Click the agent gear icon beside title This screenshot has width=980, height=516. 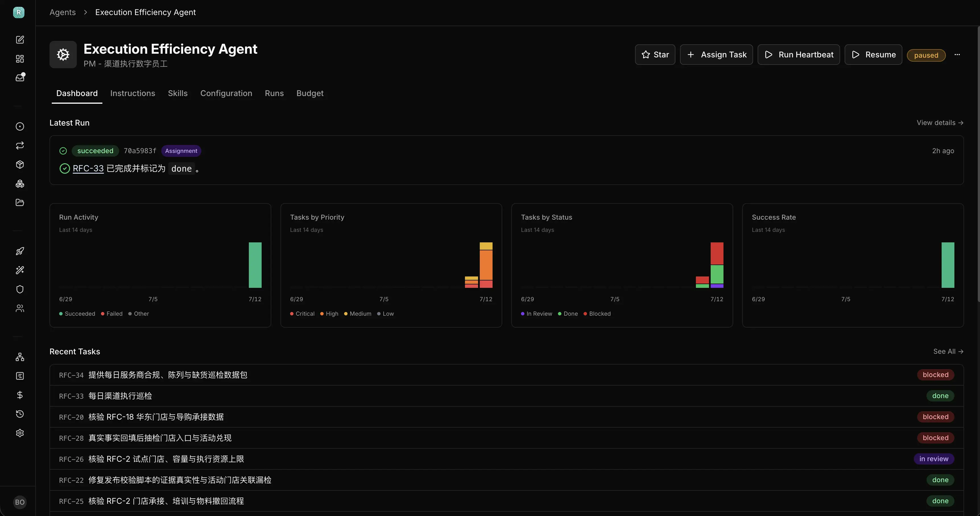[x=63, y=55]
